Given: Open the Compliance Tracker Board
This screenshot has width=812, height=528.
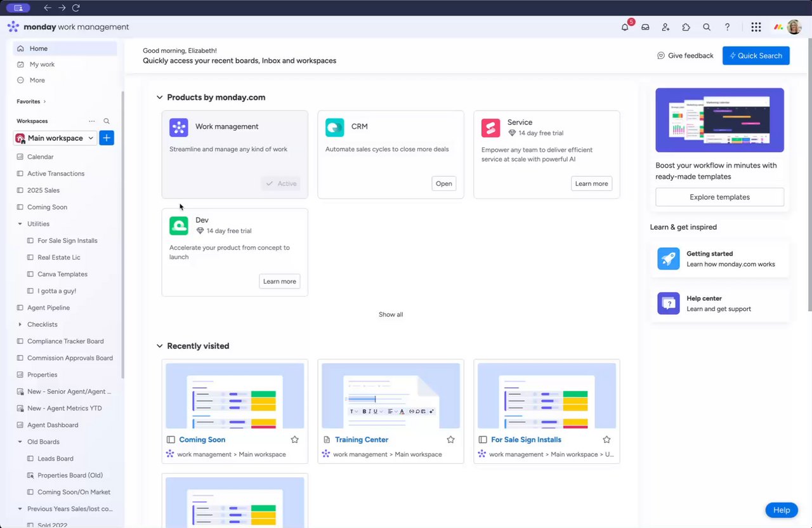Looking at the screenshot, I should pyautogui.click(x=65, y=341).
